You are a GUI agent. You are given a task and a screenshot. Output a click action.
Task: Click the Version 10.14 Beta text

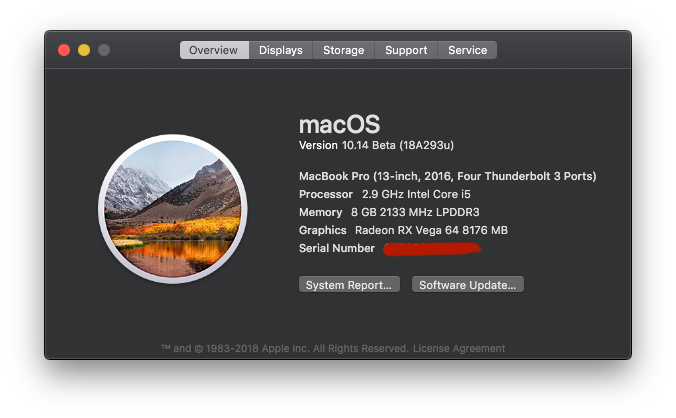376,145
